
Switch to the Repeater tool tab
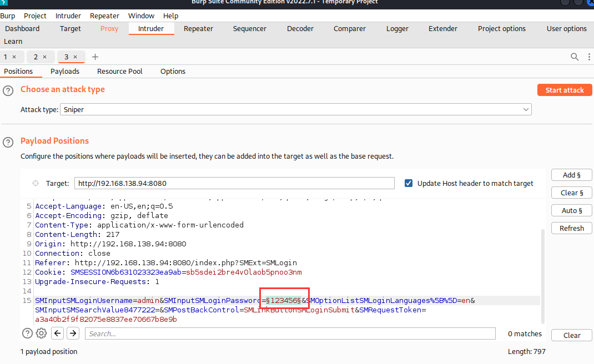pyautogui.click(x=199, y=29)
